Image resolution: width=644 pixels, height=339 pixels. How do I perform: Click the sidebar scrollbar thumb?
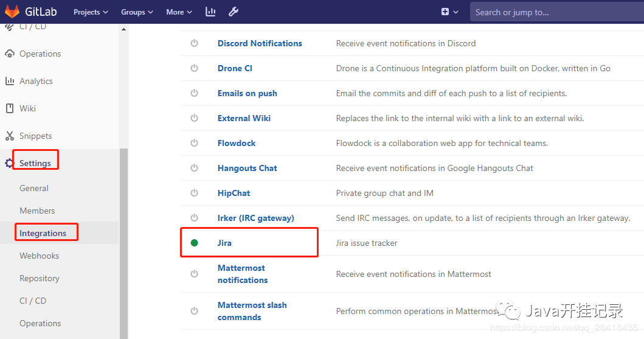click(x=123, y=243)
